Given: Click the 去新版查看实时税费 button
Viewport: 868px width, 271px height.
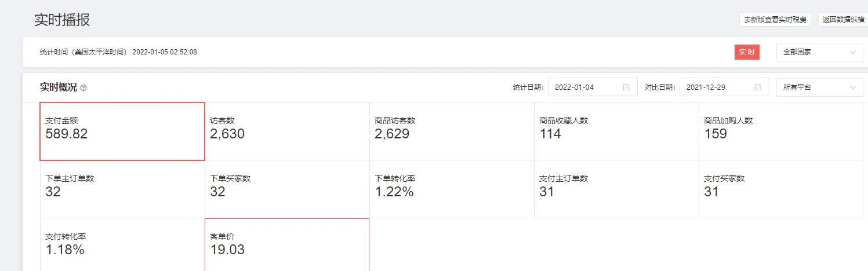Looking at the screenshot, I should pyautogui.click(x=775, y=20).
